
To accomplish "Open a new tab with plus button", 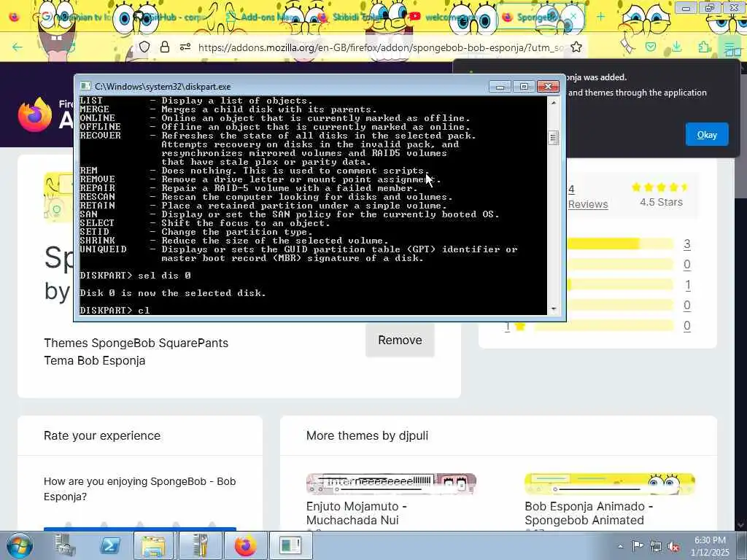I will pyautogui.click(x=601, y=17).
